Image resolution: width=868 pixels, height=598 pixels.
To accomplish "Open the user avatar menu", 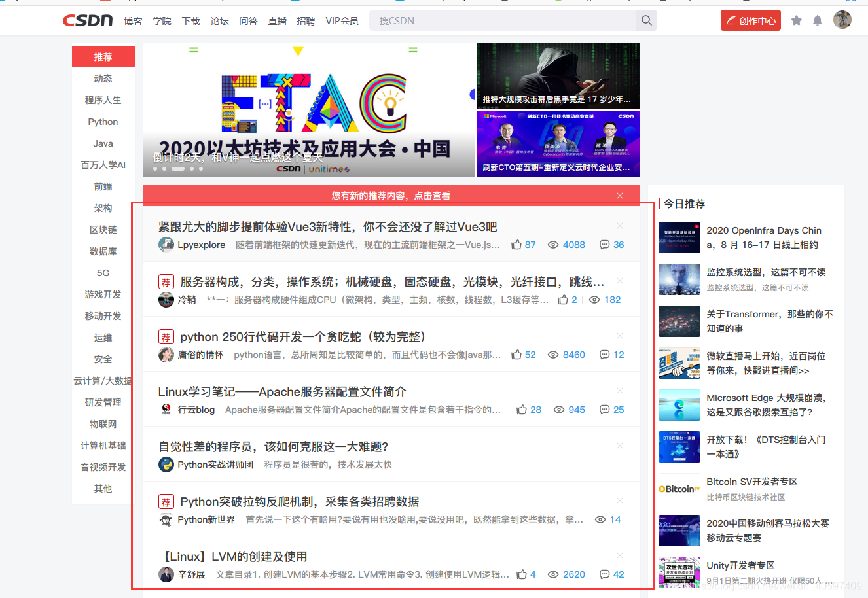I will [x=842, y=20].
